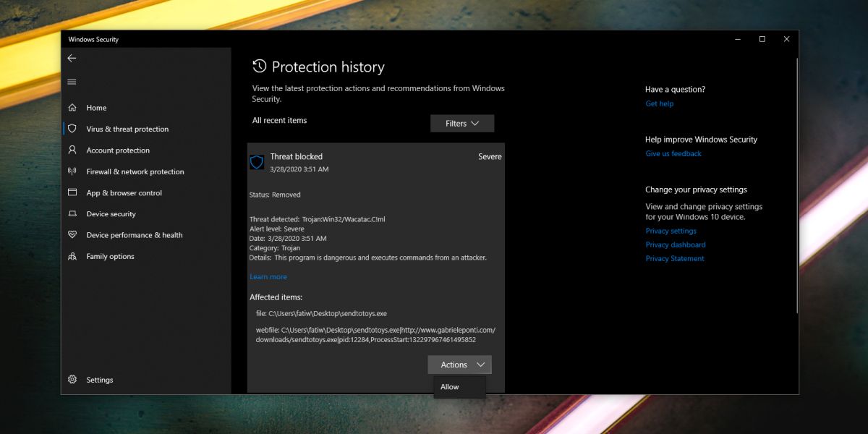The image size is (868, 434).
Task: Click the Virus & threat protection shield icon
Action: (x=72, y=129)
